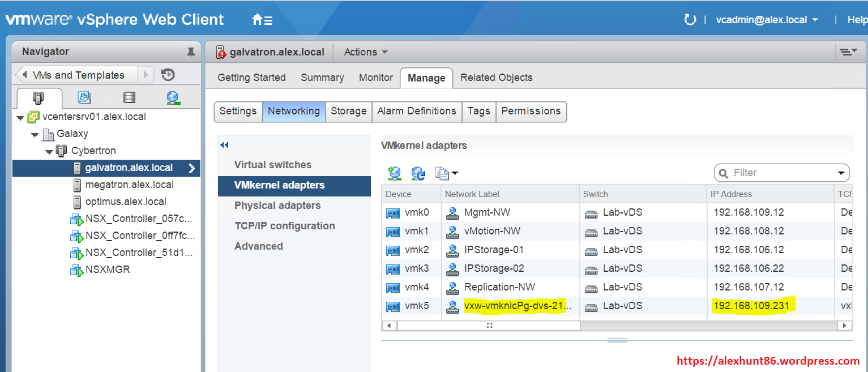Collapse the left Networking side menu

coord(224,146)
